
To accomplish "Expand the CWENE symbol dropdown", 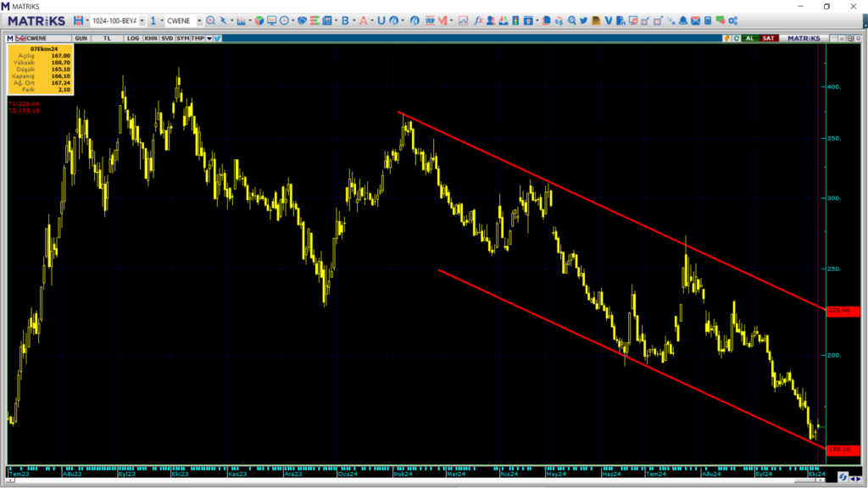I will click(199, 20).
